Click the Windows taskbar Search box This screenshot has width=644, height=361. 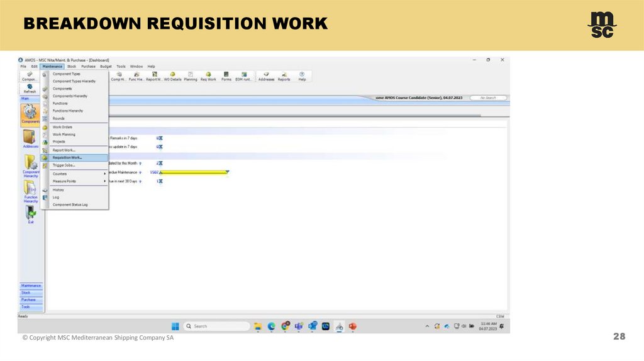(x=216, y=326)
